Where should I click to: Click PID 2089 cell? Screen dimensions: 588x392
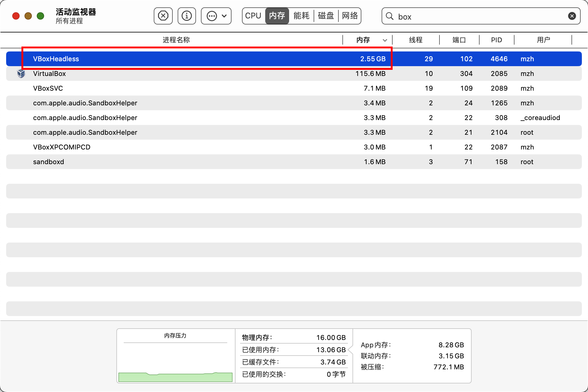[499, 88]
